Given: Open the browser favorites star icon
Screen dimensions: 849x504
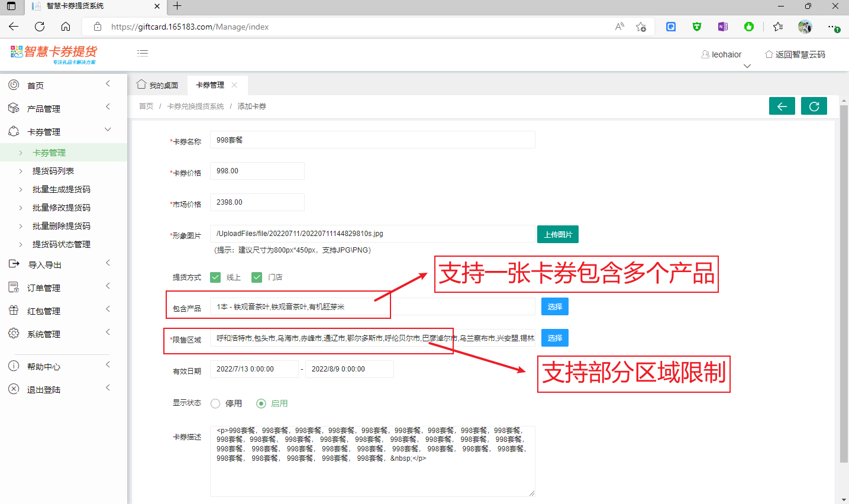Looking at the screenshot, I should click(x=777, y=27).
